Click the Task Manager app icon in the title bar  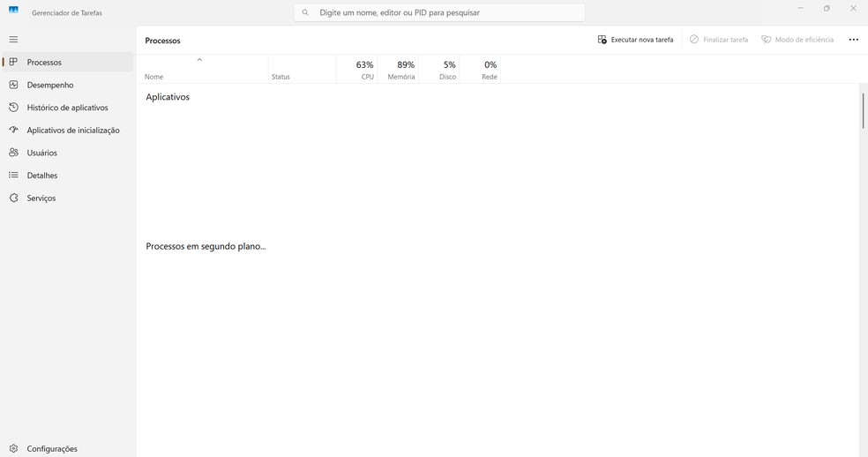pos(13,10)
